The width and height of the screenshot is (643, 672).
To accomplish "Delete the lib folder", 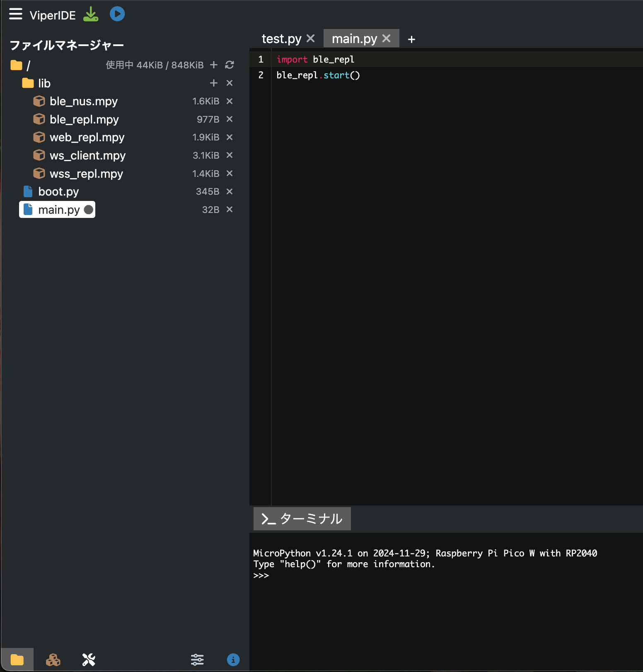I will 230,83.
